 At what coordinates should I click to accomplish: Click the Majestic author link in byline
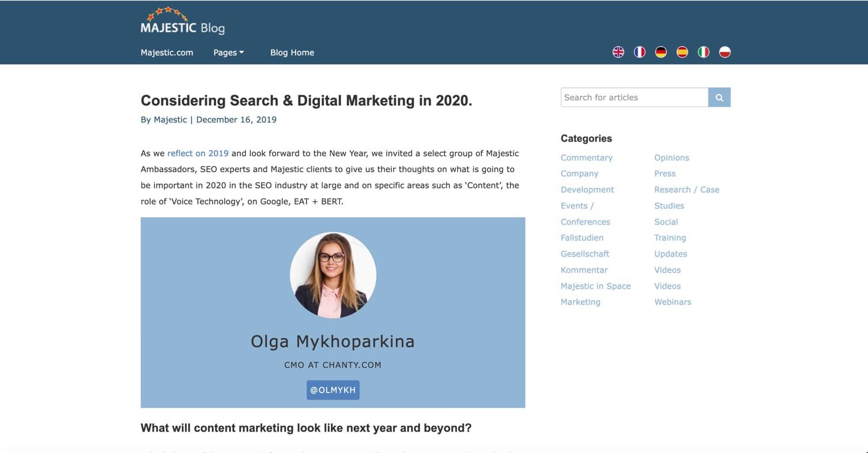click(x=170, y=120)
